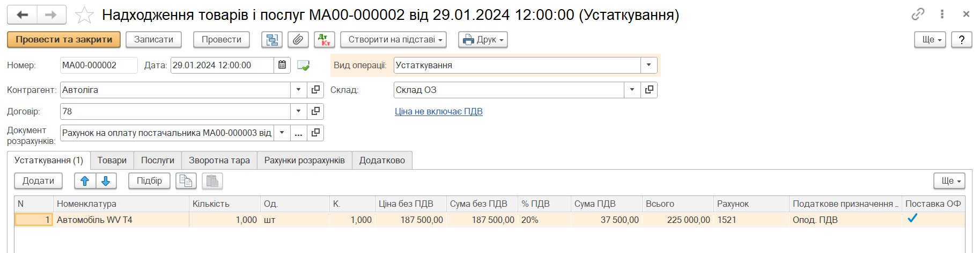Image resolution: width=980 pixels, height=253 pixels.
Task: Click Провести та закрити button
Action: (64, 40)
